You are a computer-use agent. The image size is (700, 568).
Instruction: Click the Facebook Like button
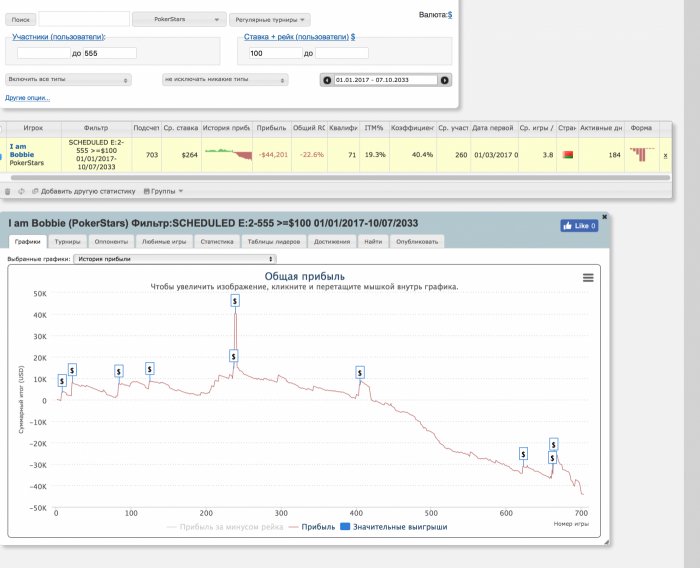(x=579, y=226)
